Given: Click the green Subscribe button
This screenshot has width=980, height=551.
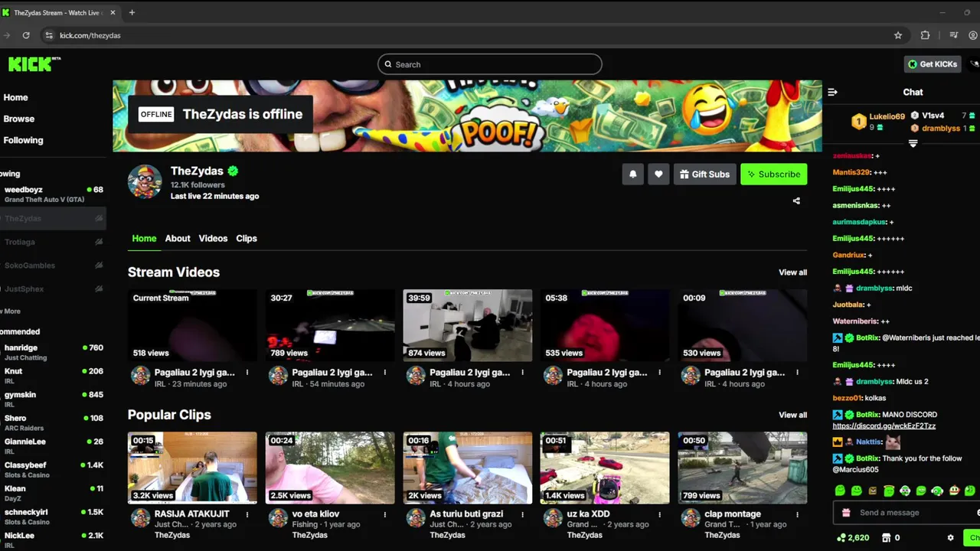Looking at the screenshot, I should [x=773, y=174].
